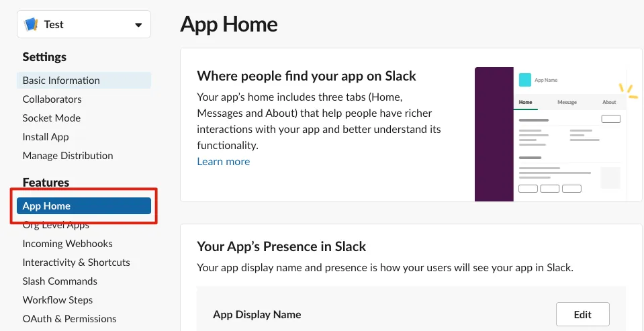Open the Test app selector dropdown
Viewport: 644px width, 331px height.
tap(84, 25)
